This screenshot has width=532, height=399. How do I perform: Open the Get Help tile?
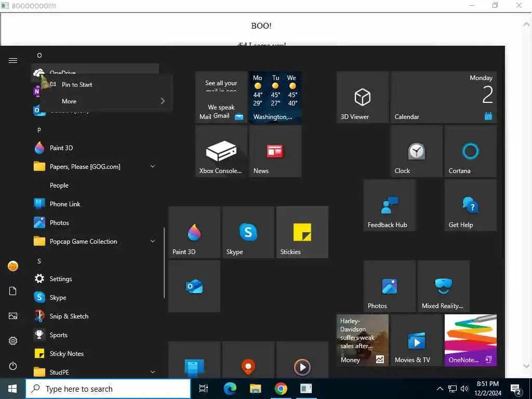click(x=470, y=205)
